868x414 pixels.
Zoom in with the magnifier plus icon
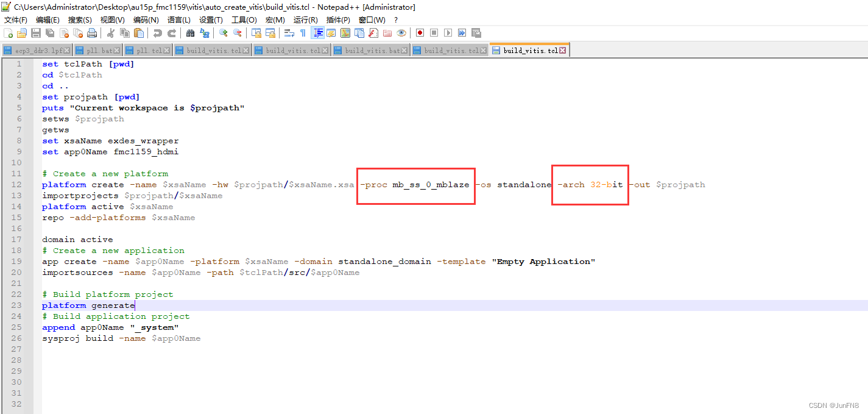pyautogui.click(x=224, y=33)
